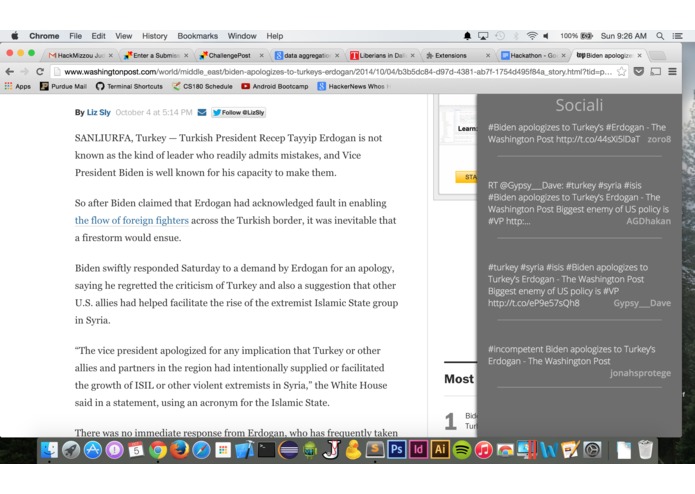Image resolution: width=695 pixels, height=494 pixels.
Task: Open Spotify from the Dock
Action: 462,450
